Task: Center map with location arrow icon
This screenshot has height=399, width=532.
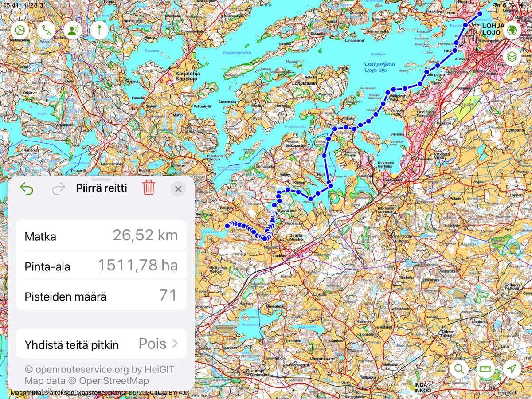Action: [x=512, y=369]
